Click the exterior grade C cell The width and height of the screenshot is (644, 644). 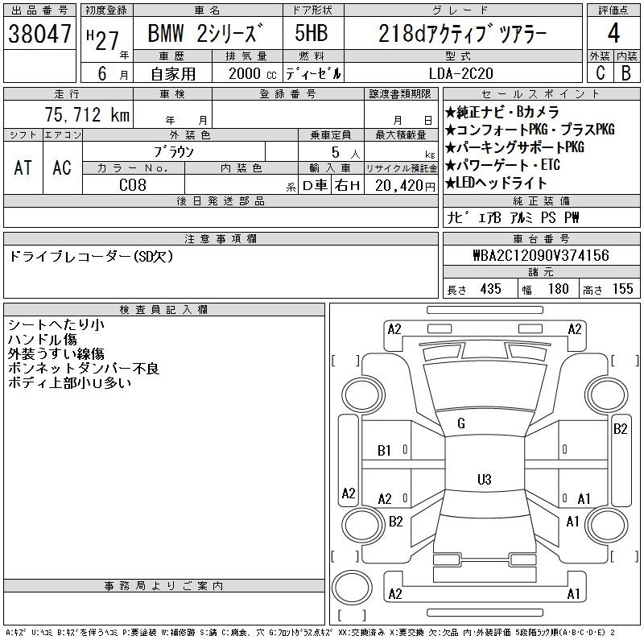coord(599,72)
